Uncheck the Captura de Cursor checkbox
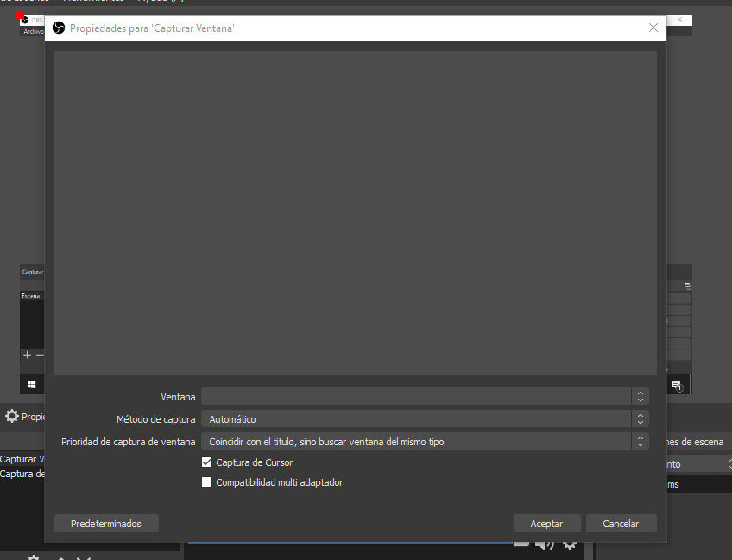 206,462
